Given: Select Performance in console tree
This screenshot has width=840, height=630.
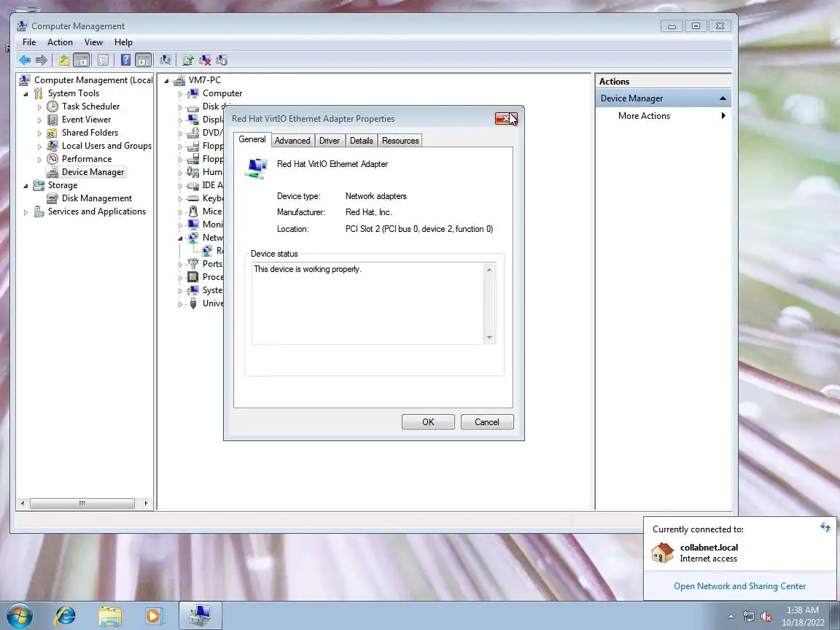Looking at the screenshot, I should click(87, 158).
